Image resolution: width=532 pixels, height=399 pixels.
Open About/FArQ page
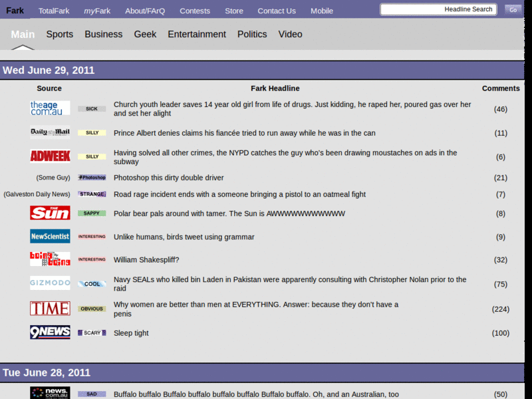(145, 11)
